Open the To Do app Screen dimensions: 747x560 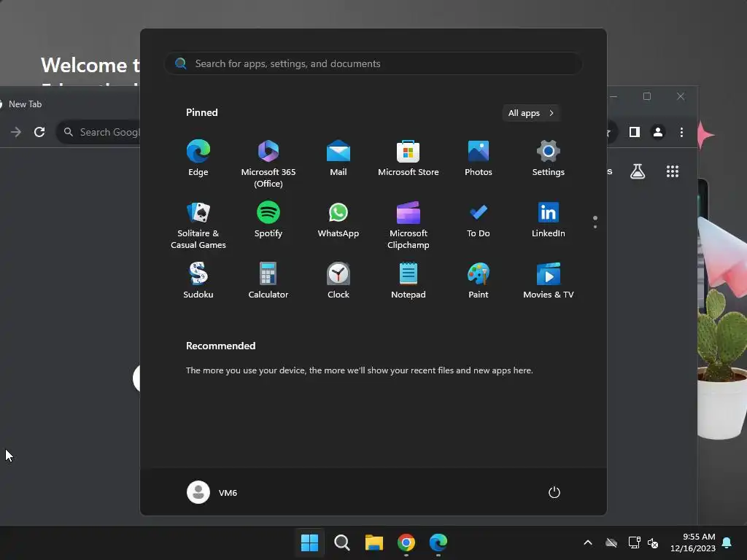(479, 219)
